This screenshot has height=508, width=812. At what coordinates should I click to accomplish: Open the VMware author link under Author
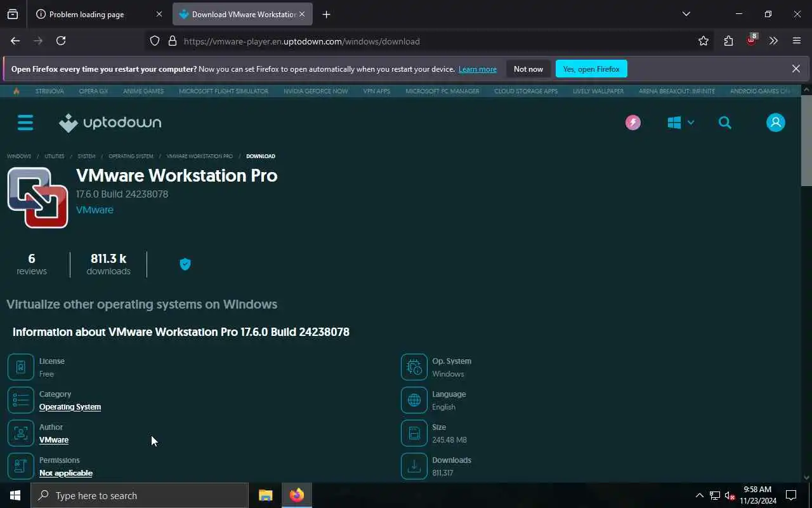coord(54,440)
